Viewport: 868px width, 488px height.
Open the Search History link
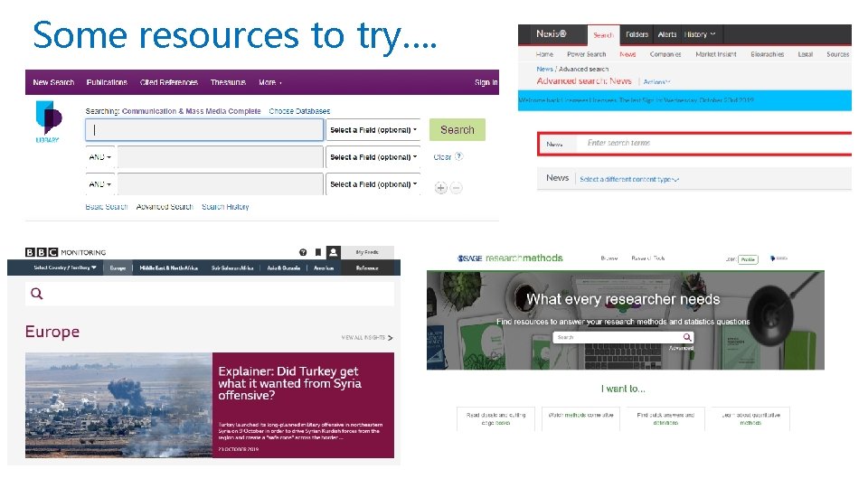pos(225,207)
